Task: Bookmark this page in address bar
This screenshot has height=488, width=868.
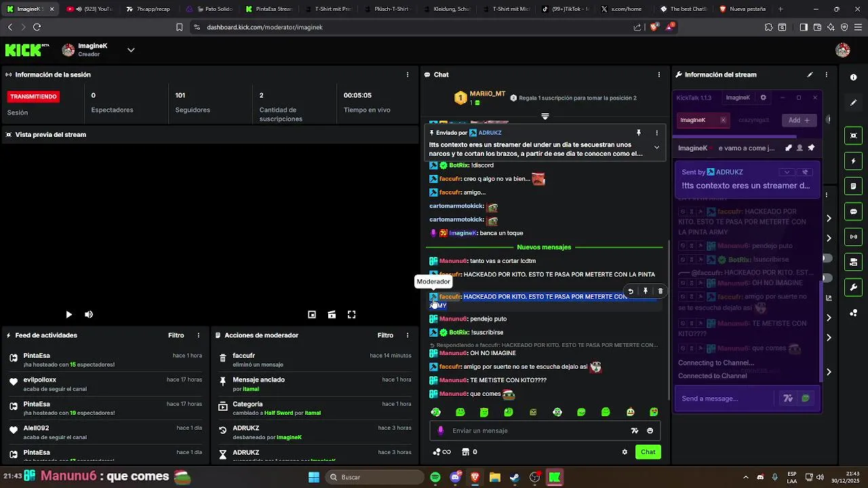Action: [x=179, y=27]
